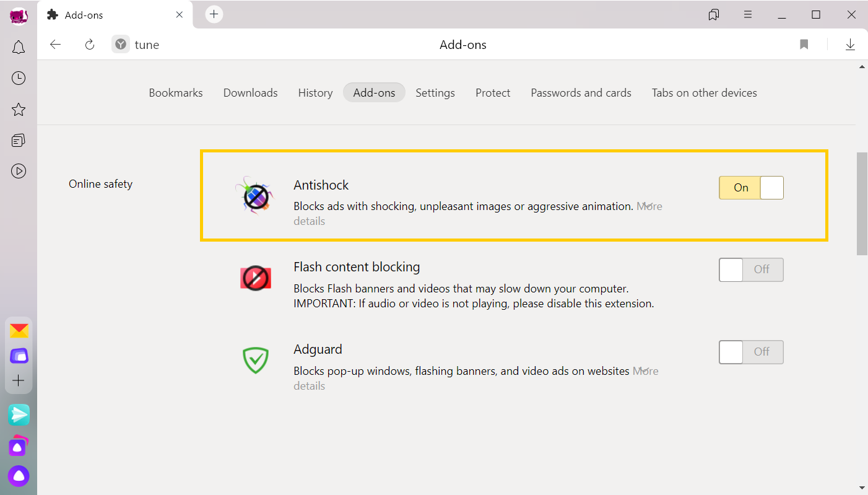Viewport: 868px width, 495px height.
Task: Open Passwords and cards section
Action: 581,93
